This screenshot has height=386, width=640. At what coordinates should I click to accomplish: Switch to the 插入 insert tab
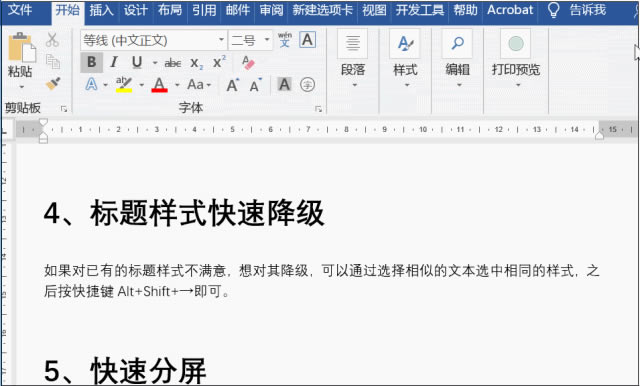[101, 10]
